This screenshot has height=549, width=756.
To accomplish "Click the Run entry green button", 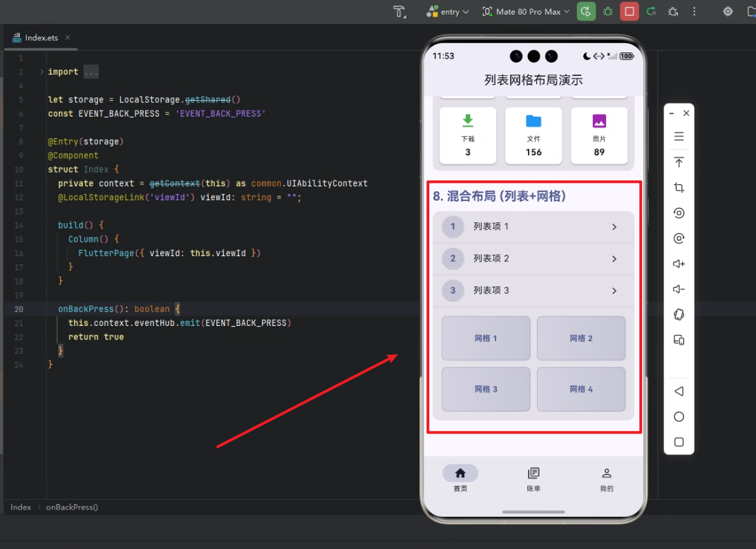I will click(586, 12).
